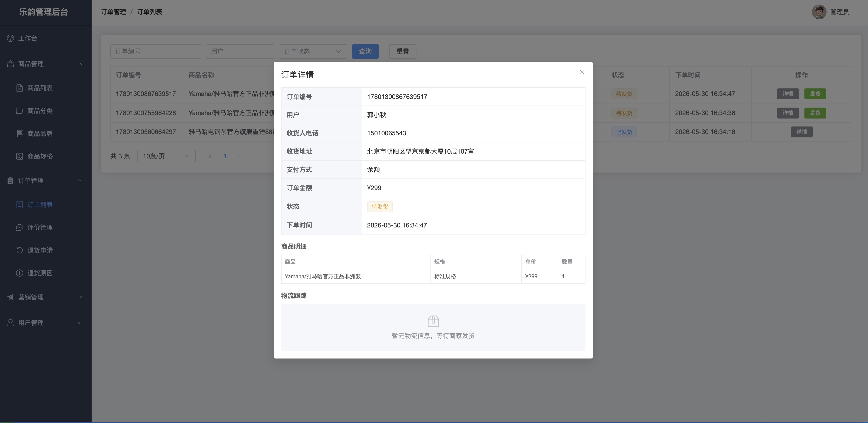This screenshot has width=868, height=423.
Task: Click the 订单列表 list icon
Action: tap(20, 205)
